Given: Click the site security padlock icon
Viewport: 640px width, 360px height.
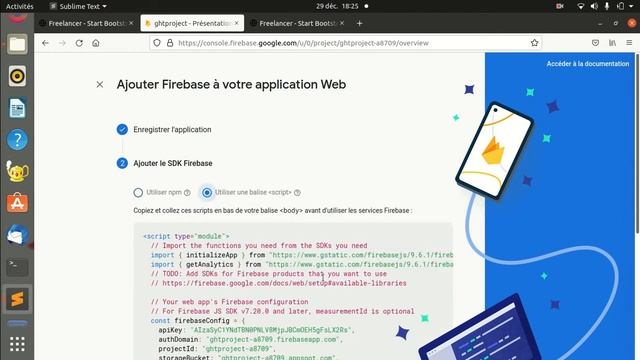Looking at the screenshot, I should point(170,43).
